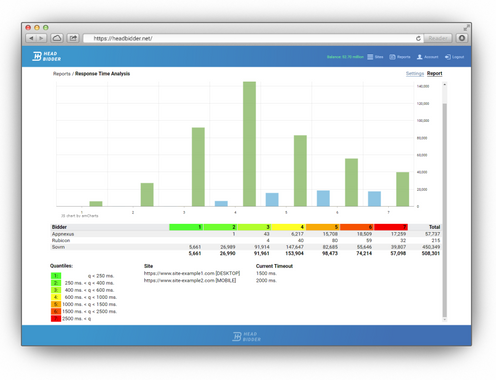Open the Account person icon

420,57
